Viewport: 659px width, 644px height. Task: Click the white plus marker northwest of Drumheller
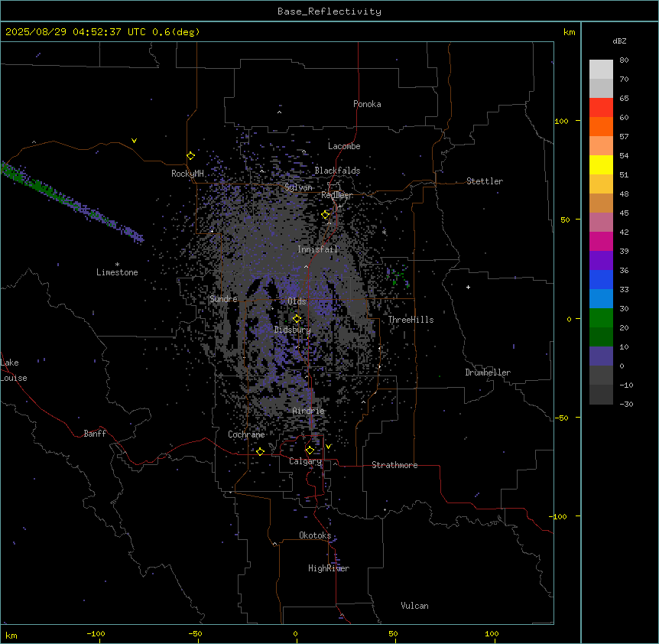(x=468, y=287)
